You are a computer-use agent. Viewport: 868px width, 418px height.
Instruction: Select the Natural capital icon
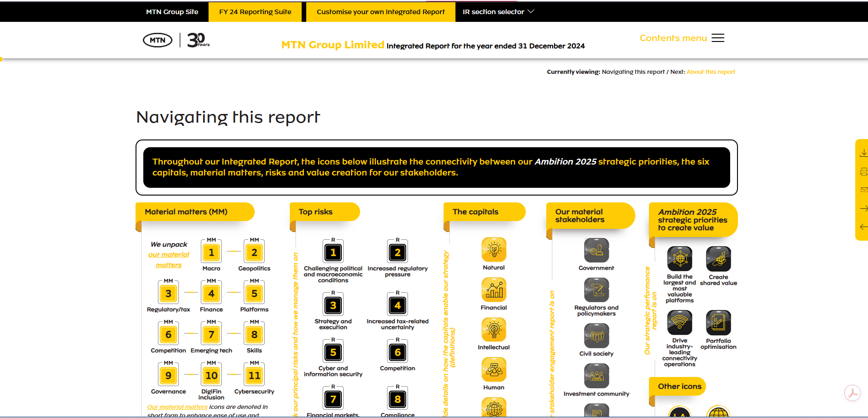pyautogui.click(x=494, y=250)
